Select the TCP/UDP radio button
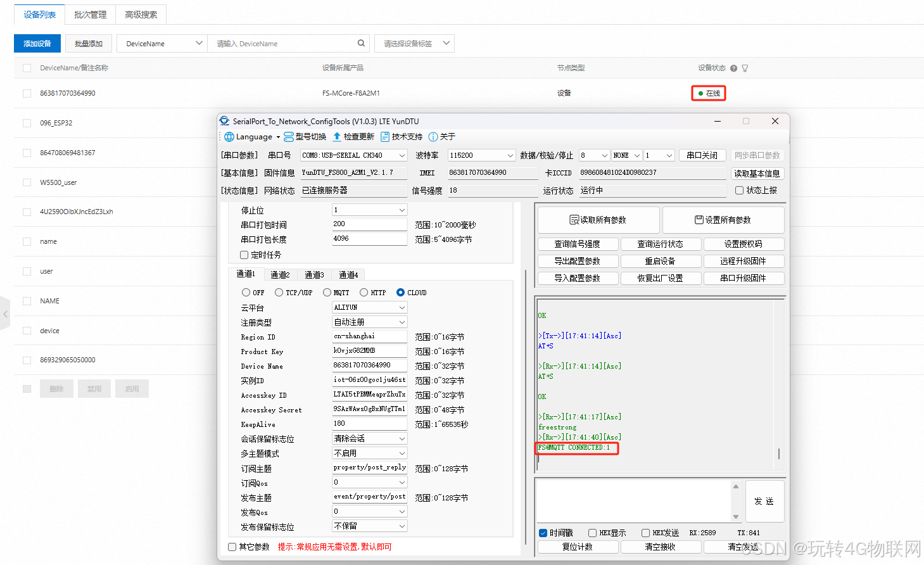 (x=279, y=293)
